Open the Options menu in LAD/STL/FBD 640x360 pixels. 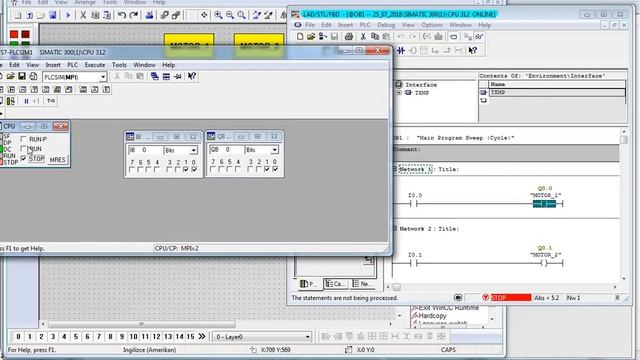point(432,25)
